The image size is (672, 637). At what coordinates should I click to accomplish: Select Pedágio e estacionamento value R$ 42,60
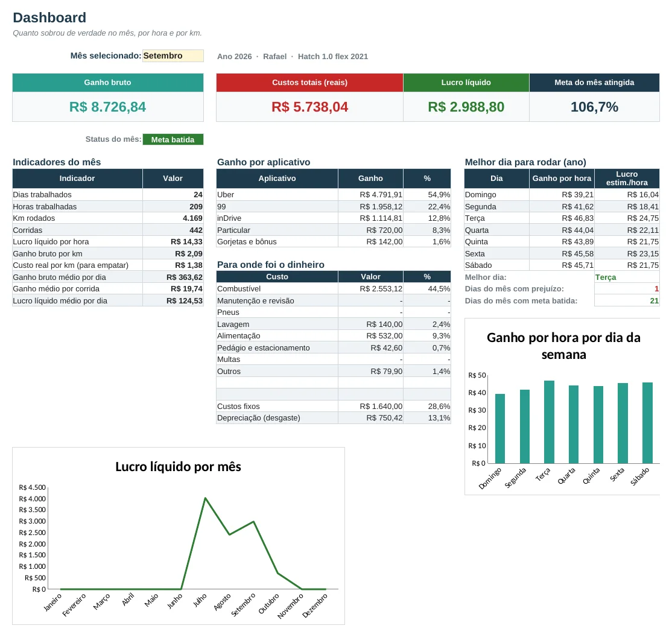(x=371, y=348)
